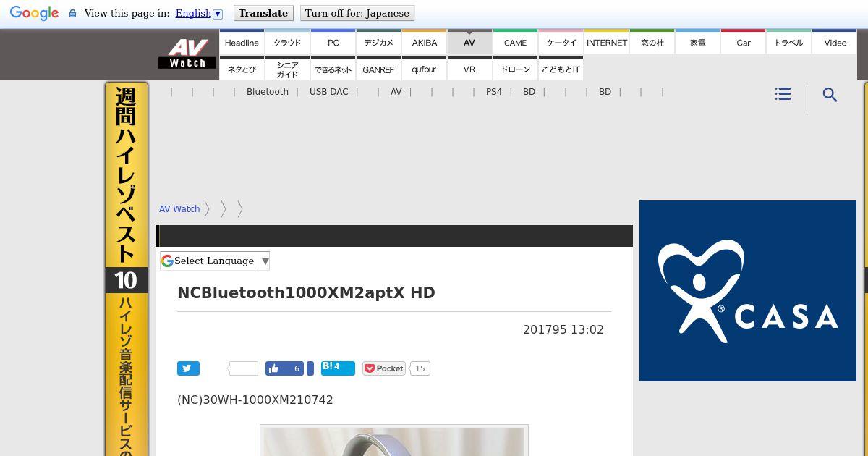Open the デジカメ tab
This screenshot has width=868, height=456.
(x=379, y=42)
